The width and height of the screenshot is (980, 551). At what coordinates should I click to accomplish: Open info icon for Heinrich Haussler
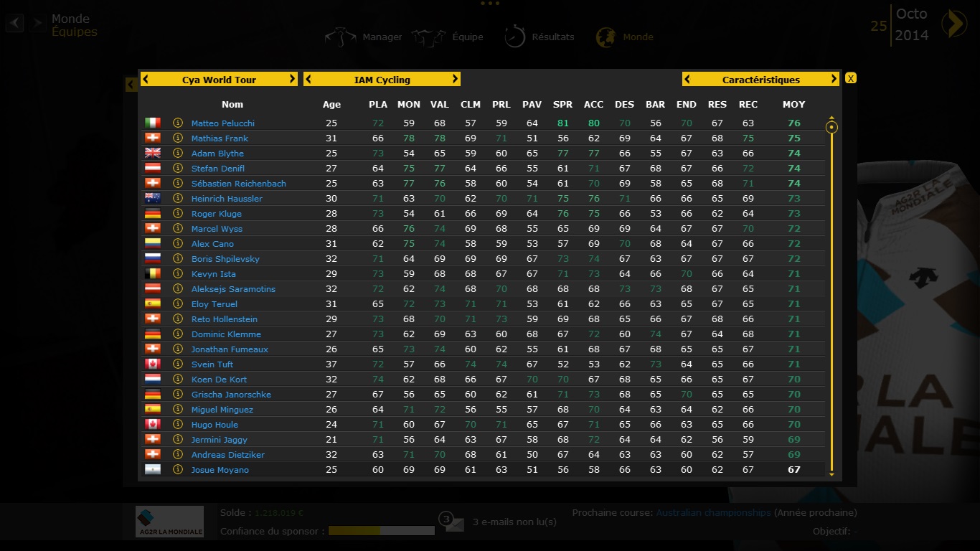[178, 198]
